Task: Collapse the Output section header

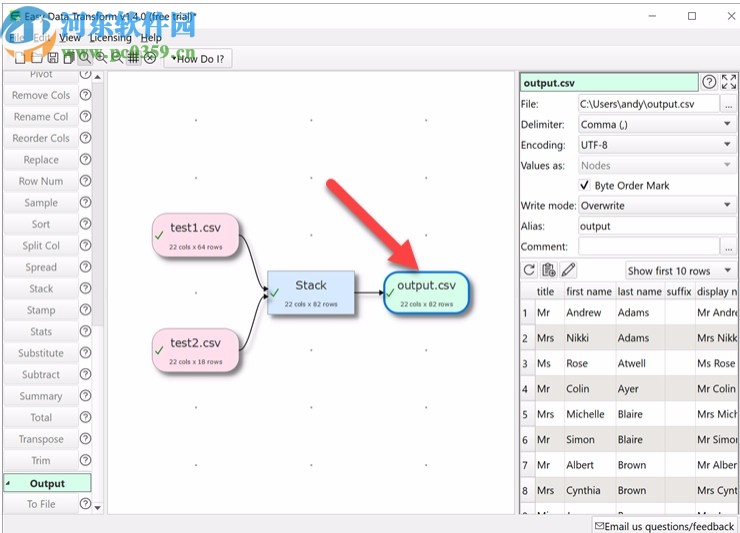Action: (47, 483)
